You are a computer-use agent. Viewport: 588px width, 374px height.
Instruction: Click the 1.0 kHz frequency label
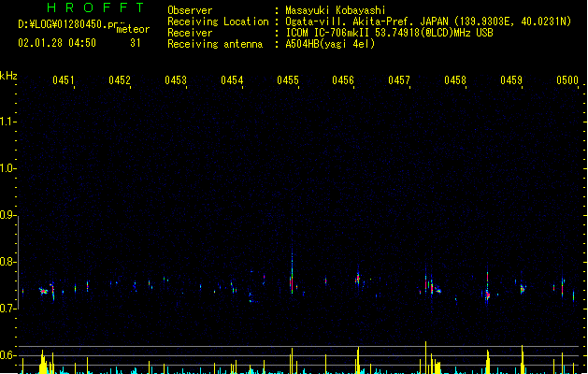point(7,168)
